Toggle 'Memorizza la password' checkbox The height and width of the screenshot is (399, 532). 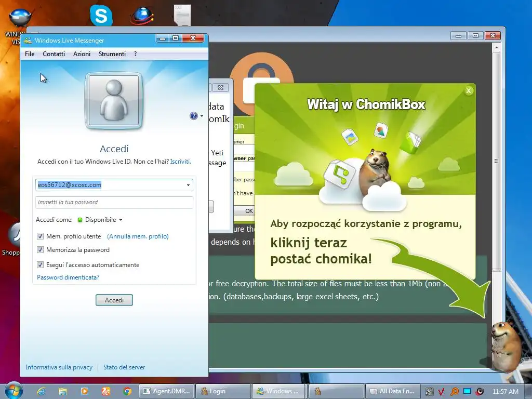[x=40, y=250]
